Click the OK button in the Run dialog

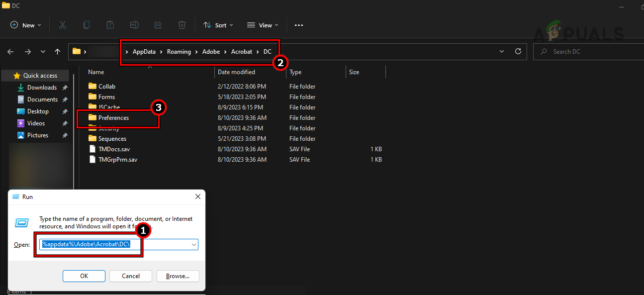[84, 276]
